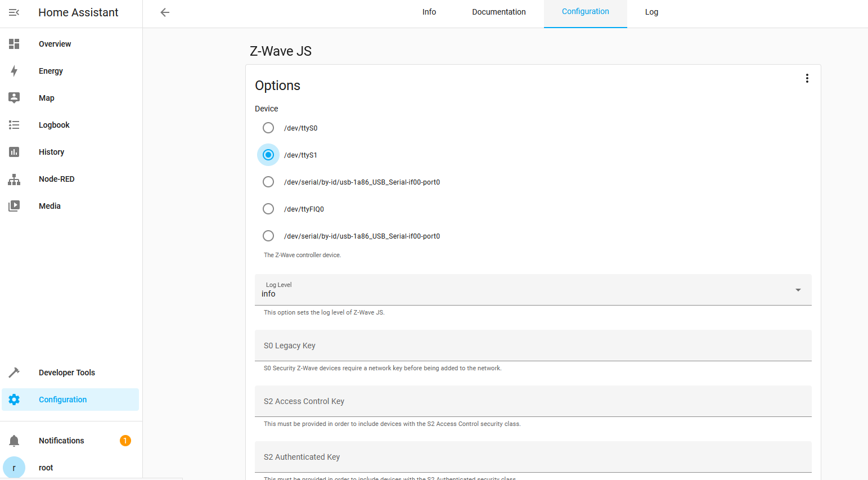Click the Node-RED sitemap icon
The width and height of the screenshot is (868, 480).
click(14, 179)
